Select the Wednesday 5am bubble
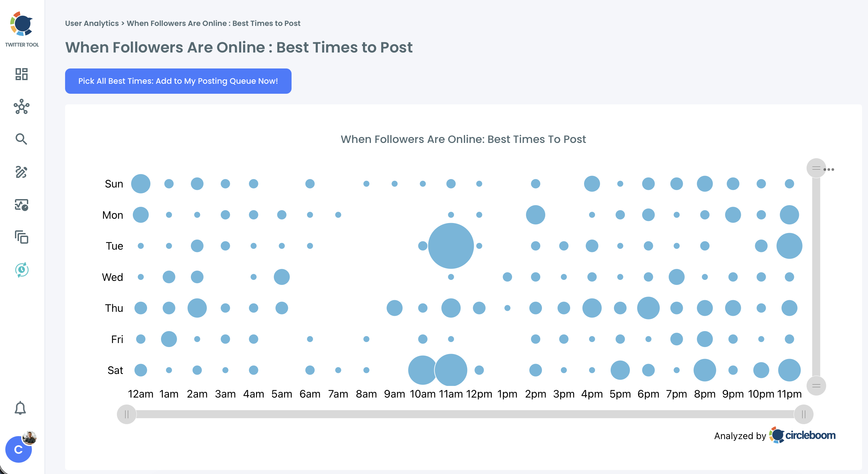Screen dimensions: 868x474 coord(282,277)
